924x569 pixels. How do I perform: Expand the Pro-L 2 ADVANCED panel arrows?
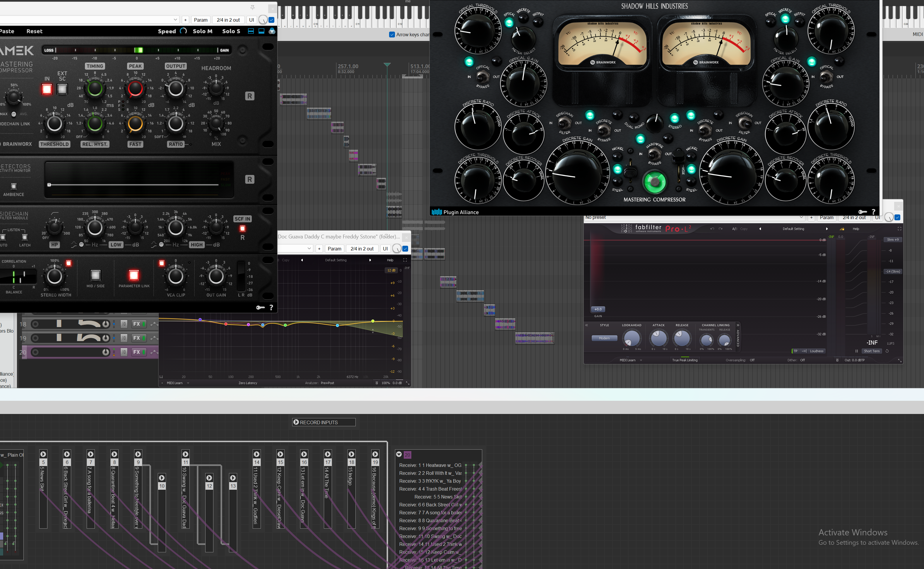click(738, 325)
